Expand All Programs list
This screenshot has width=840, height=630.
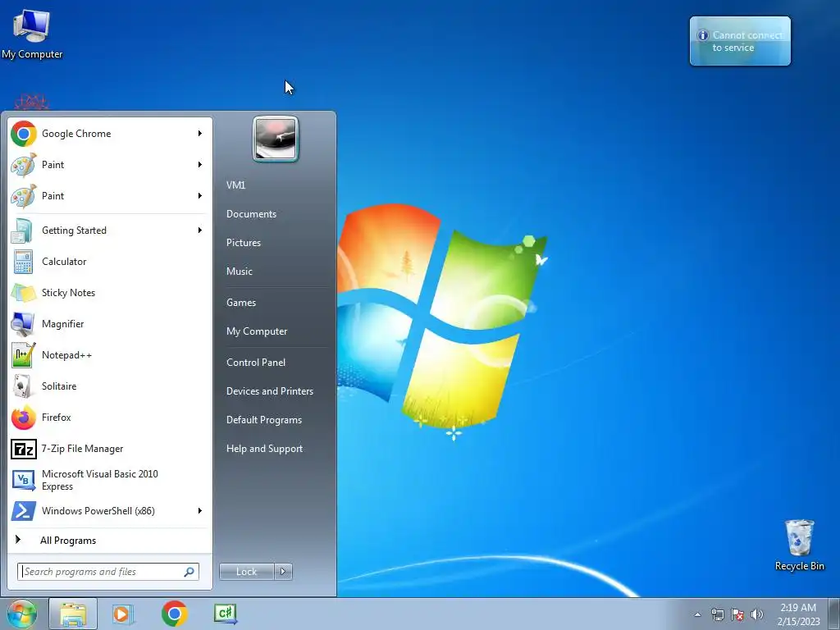pyautogui.click(x=109, y=541)
